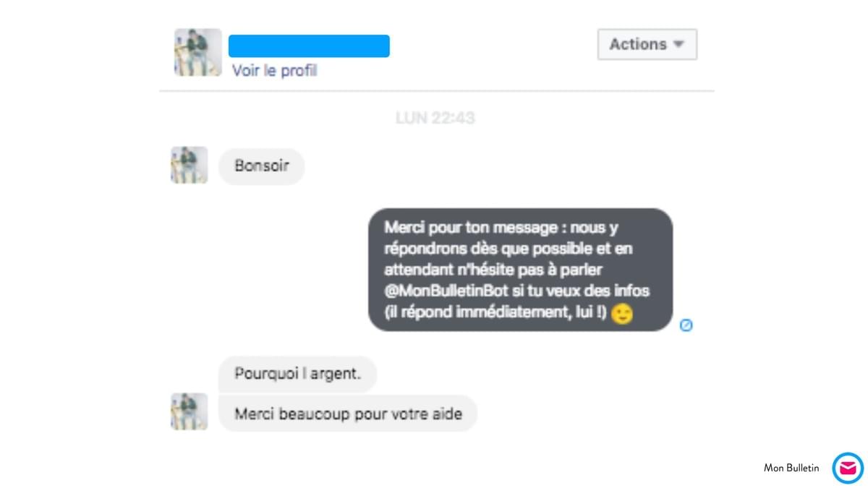Click the avatar beside 'Merci beaucoup pour votre aide'
Image resolution: width=868 pixels, height=488 pixels.
[x=189, y=411]
